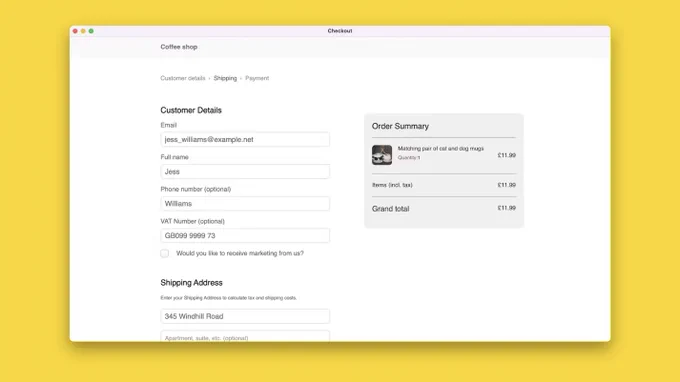The width and height of the screenshot is (680, 382).
Task: Click the Order Summary heading
Action: pyautogui.click(x=400, y=126)
